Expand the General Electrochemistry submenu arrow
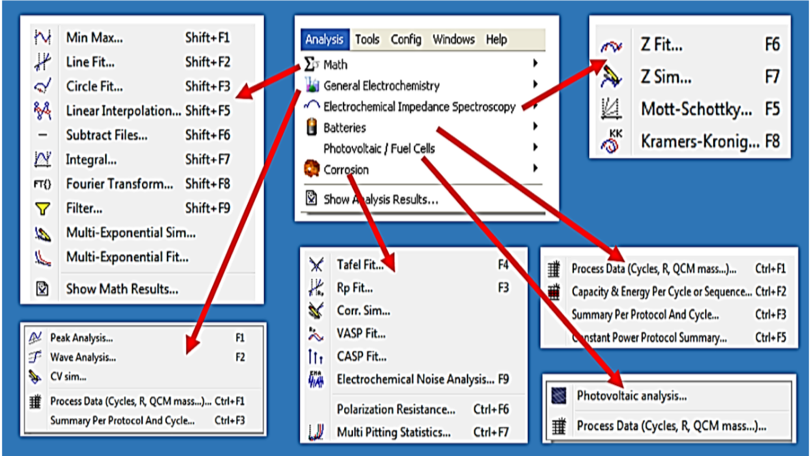The width and height of the screenshot is (810, 456). (x=535, y=84)
